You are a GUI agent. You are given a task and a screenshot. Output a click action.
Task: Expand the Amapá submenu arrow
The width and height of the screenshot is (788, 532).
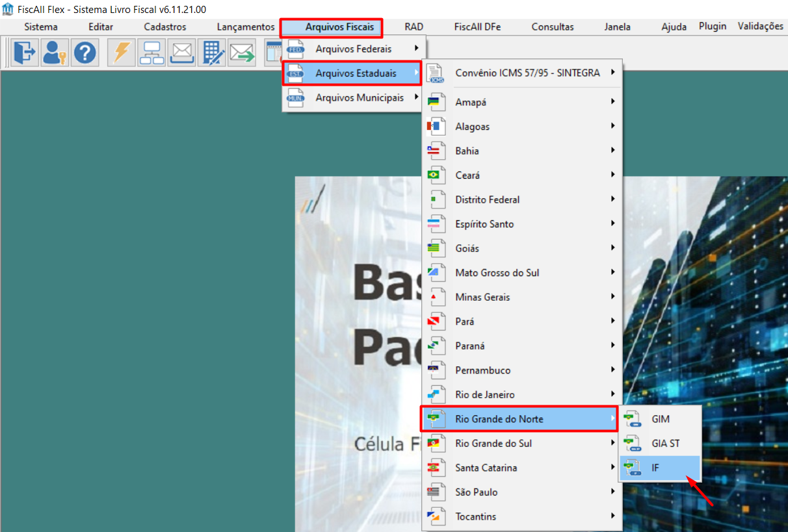click(612, 102)
